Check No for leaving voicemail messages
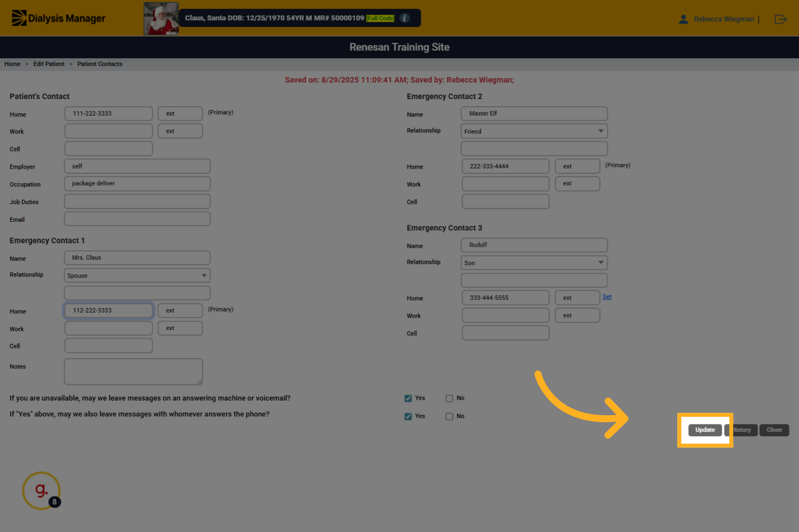The height and width of the screenshot is (532, 799). (449, 398)
